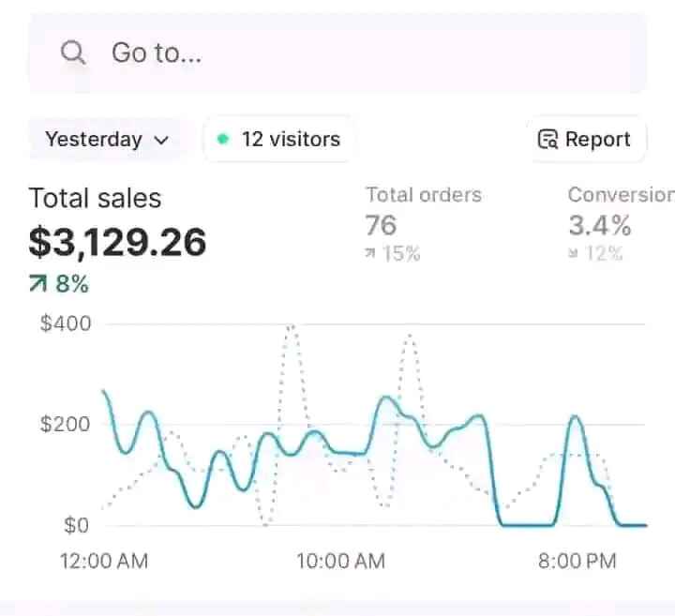Select the Total sales metric heading
The height and width of the screenshot is (616, 675).
pyautogui.click(x=95, y=198)
